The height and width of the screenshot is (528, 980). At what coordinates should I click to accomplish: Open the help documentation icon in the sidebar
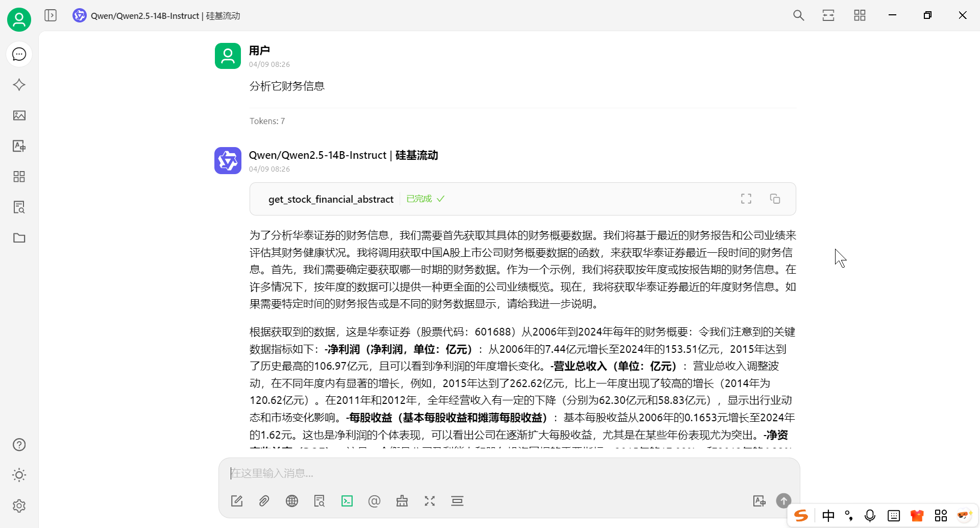[19, 445]
